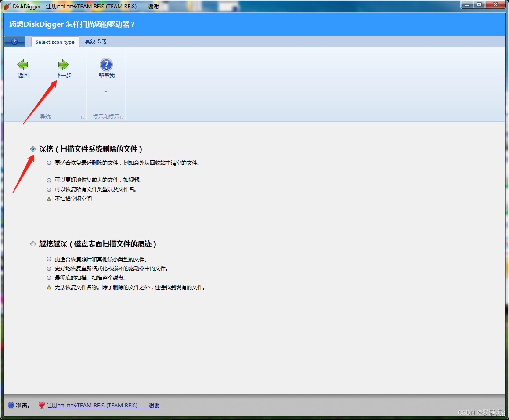Click the 下一步 label text
The height and width of the screenshot is (420, 509).
[x=64, y=76]
